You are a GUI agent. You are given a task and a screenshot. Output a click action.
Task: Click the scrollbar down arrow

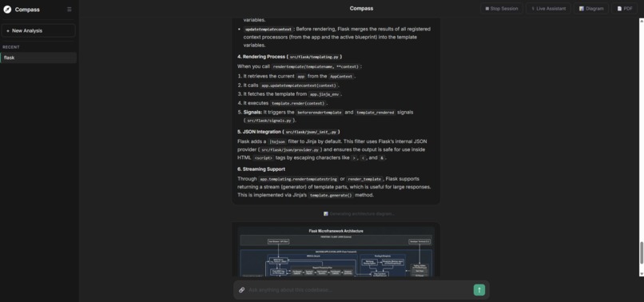coord(641,274)
